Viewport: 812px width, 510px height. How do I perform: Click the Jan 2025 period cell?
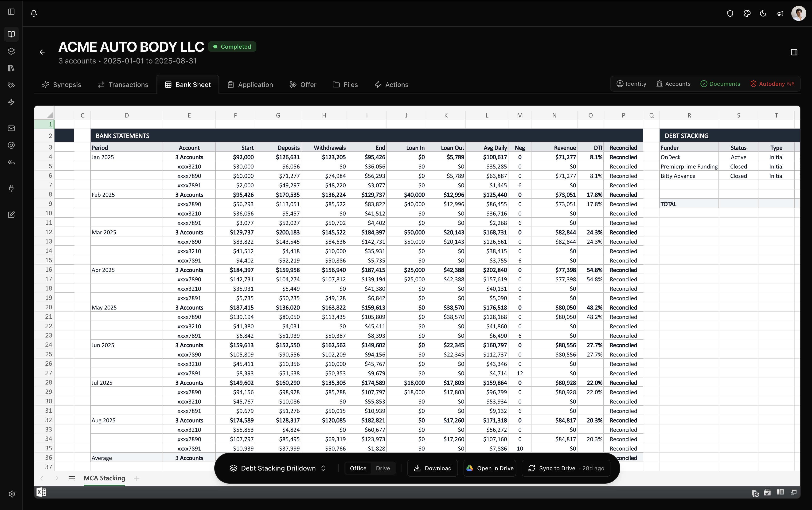[x=127, y=157]
